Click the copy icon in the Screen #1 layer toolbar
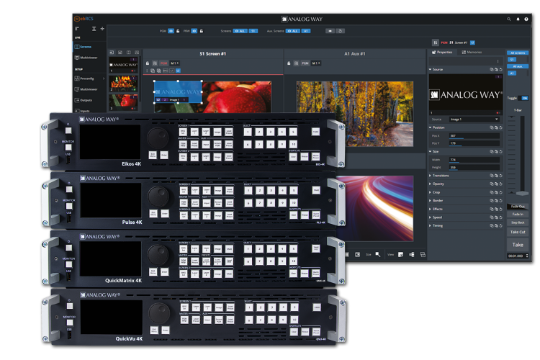The height and width of the screenshot is (360, 540). click(x=153, y=71)
